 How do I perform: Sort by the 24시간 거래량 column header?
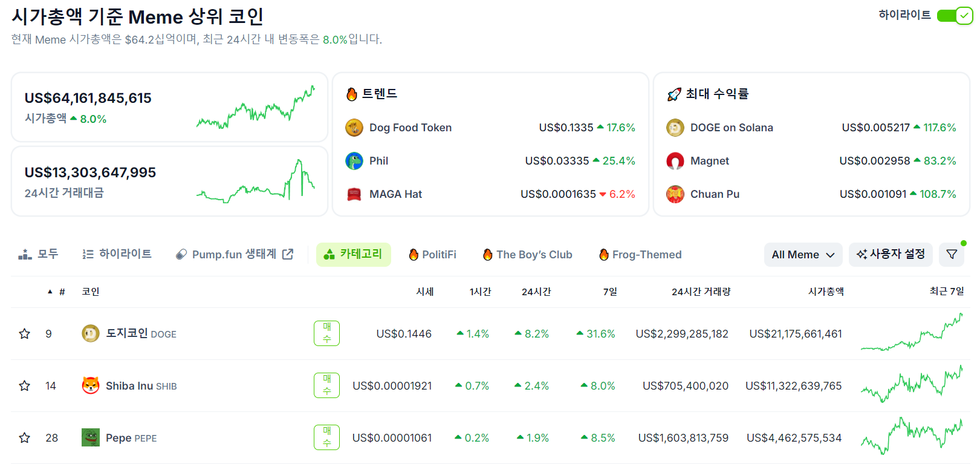pyautogui.click(x=701, y=292)
